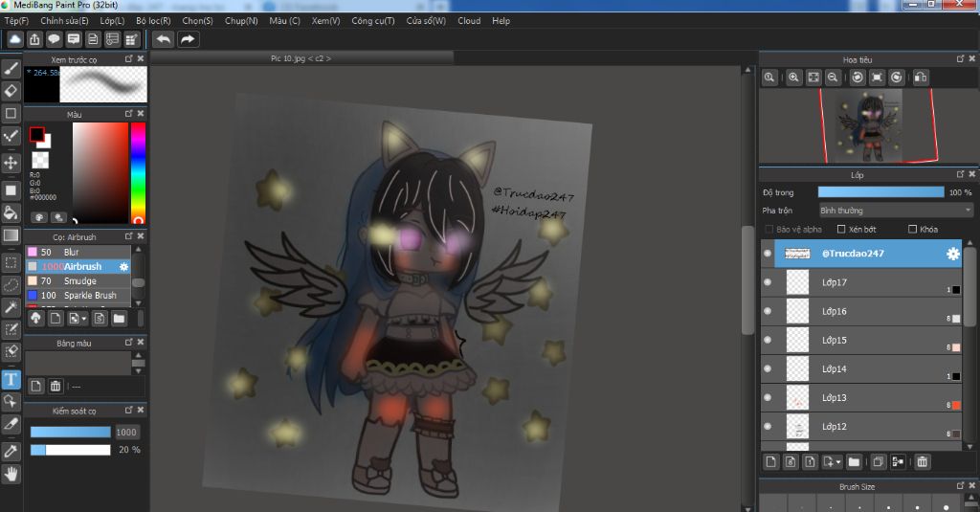Select the Blur brush
Image resolution: width=980 pixels, height=512 pixels.
tap(78, 252)
